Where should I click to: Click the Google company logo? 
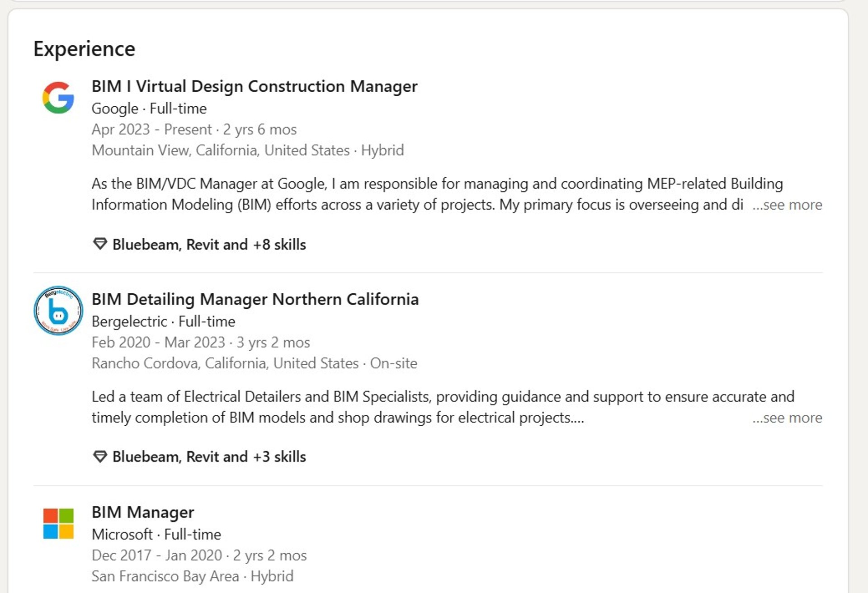click(x=58, y=98)
